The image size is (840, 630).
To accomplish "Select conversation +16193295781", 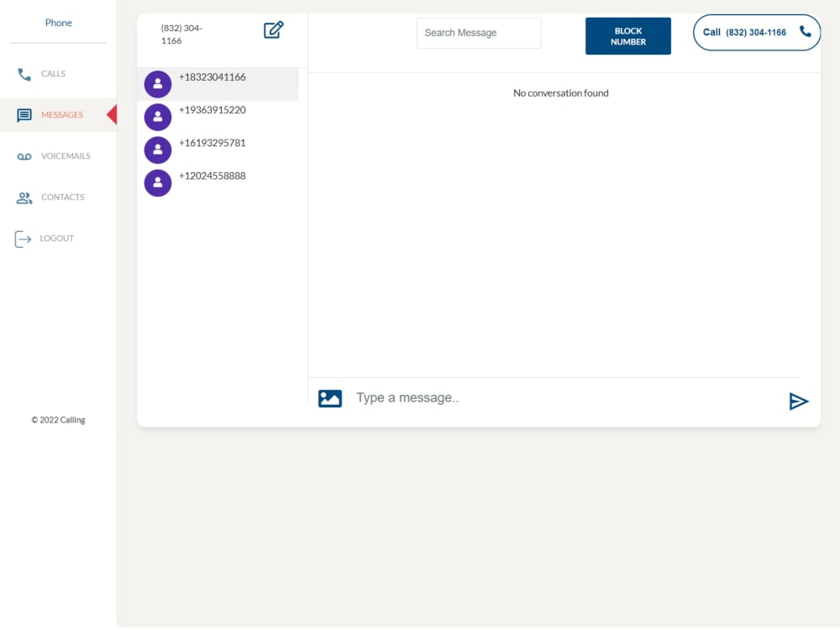I will 211,143.
